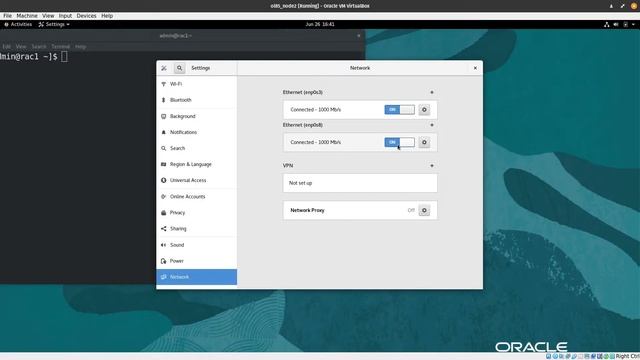Click the VPN Not set up row
Screen dimensions: 640x360
coord(360,183)
